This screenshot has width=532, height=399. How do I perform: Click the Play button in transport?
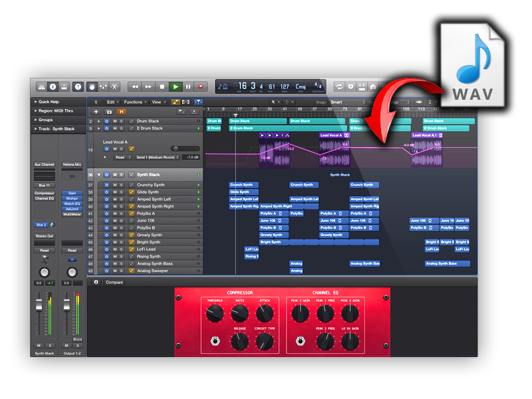[x=176, y=86]
